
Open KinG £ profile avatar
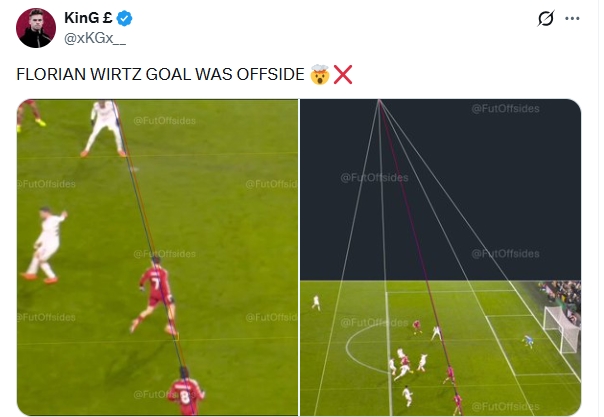36,28
